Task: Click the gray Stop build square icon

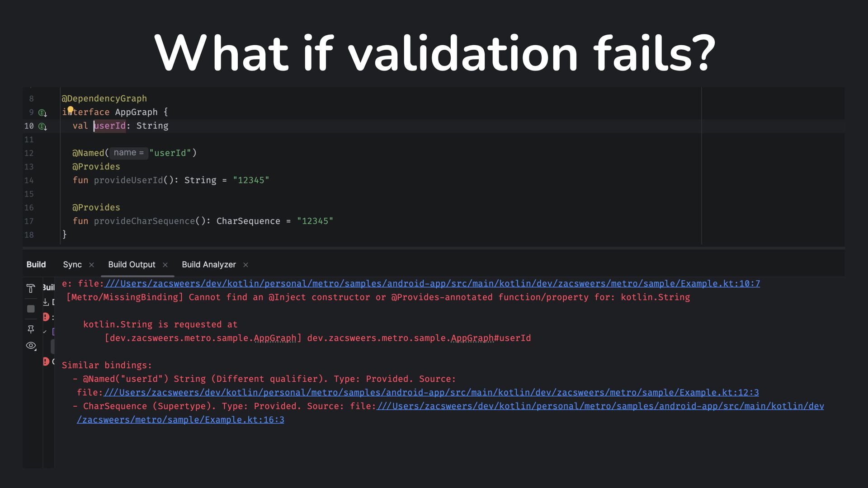Action: point(31,309)
